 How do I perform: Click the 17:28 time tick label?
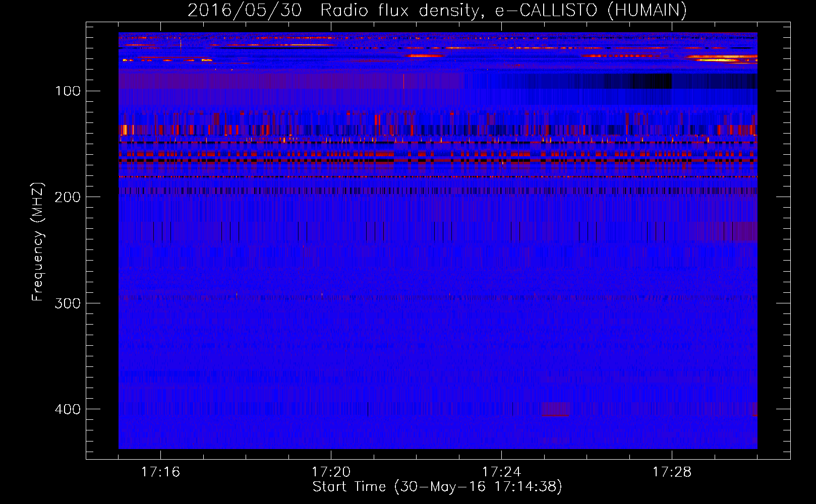click(672, 472)
